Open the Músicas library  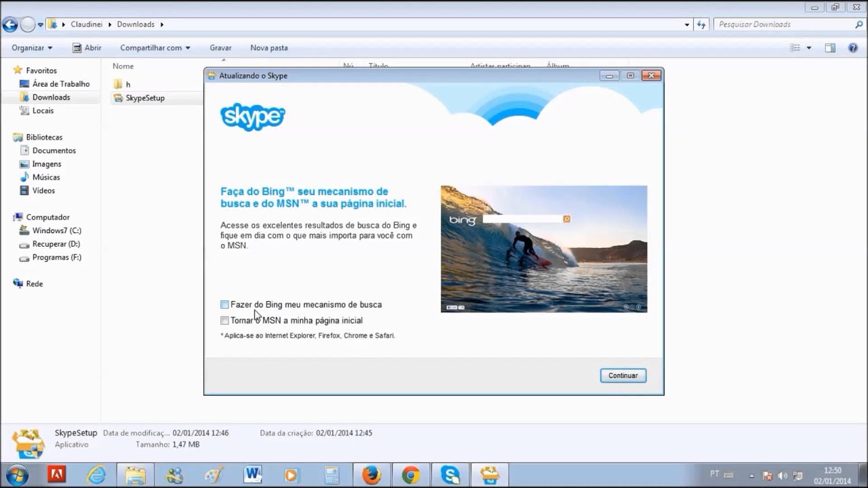[x=46, y=178]
